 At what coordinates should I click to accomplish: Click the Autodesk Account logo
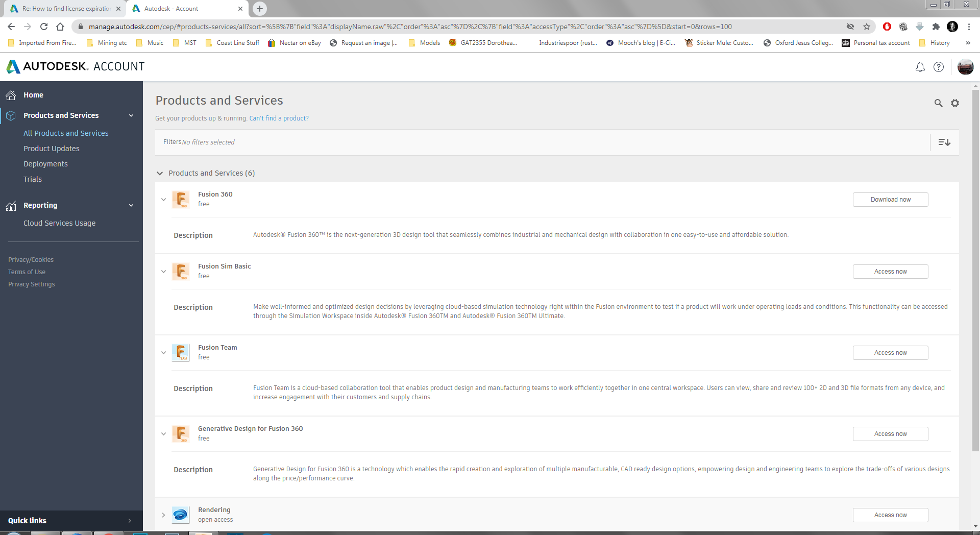click(x=75, y=66)
